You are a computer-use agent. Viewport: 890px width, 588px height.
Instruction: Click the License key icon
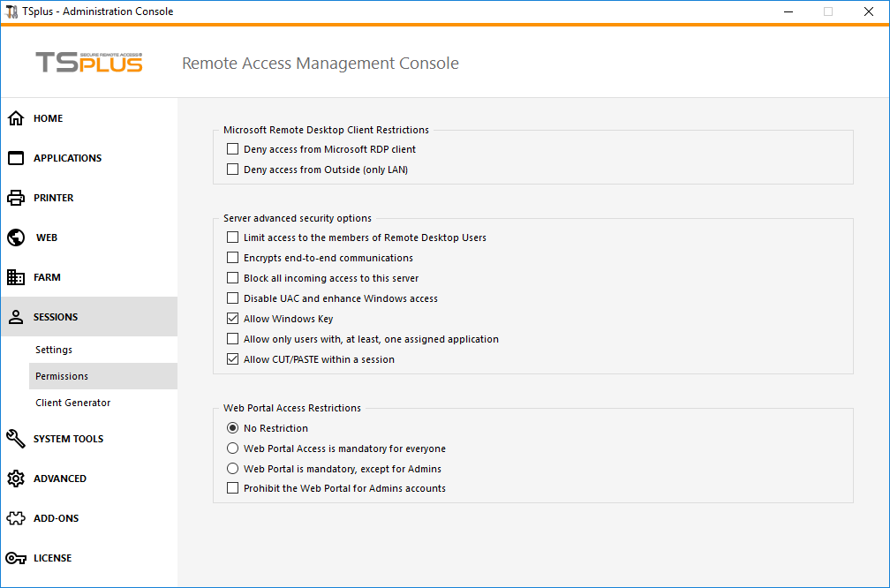tap(16, 558)
